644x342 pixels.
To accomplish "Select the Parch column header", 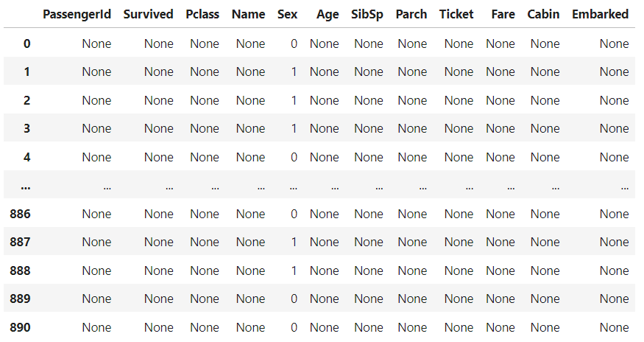I will coord(411,14).
